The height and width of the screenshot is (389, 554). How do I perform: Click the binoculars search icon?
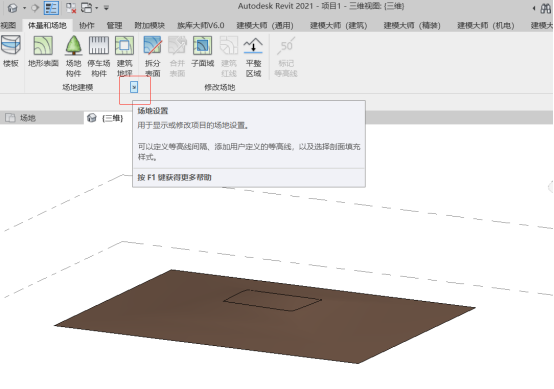click(546, 8)
